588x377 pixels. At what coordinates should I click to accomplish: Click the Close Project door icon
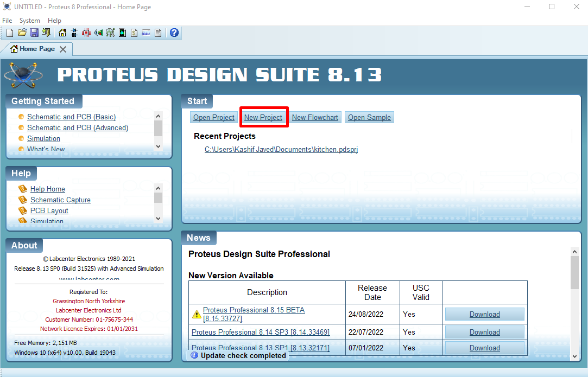[x=46, y=33]
